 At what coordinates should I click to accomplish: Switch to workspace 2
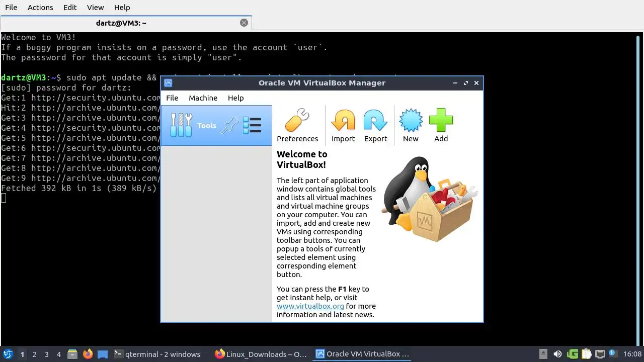point(34,354)
